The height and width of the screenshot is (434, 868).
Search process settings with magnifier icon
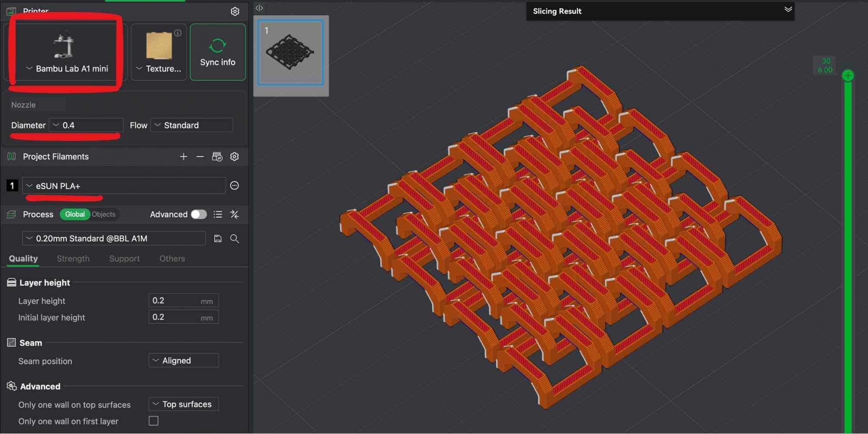[234, 239]
